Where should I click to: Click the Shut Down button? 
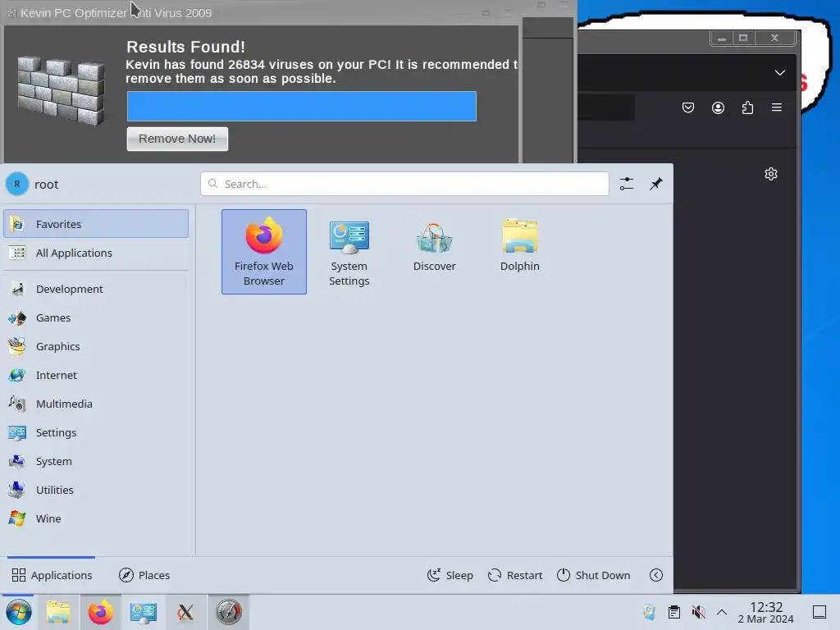click(594, 575)
